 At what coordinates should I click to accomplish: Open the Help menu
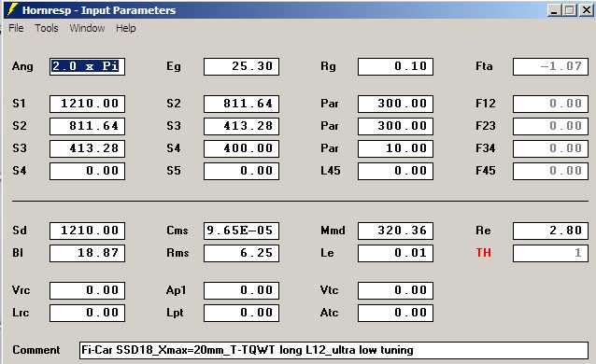click(126, 28)
